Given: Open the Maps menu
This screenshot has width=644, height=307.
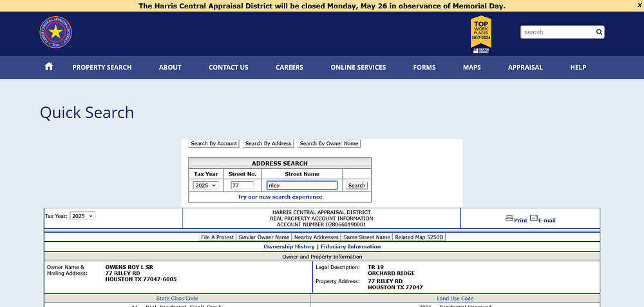Looking at the screenshot, I should [472, 68].
